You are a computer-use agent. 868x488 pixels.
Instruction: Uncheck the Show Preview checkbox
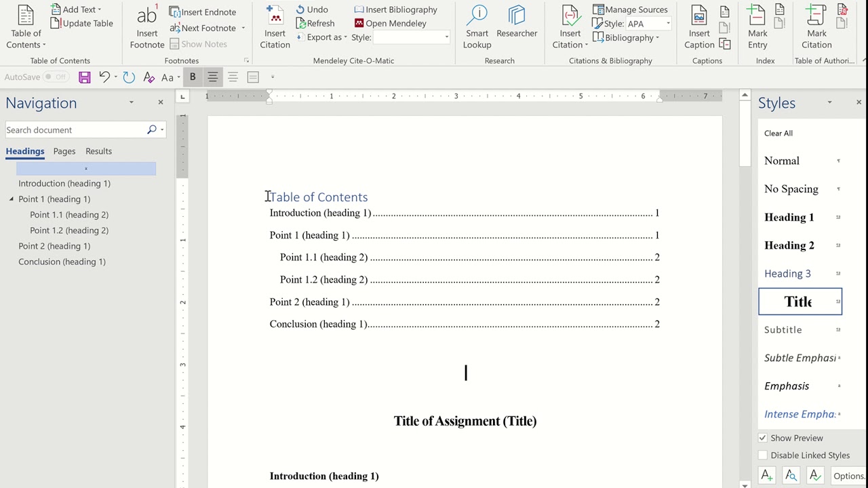763,438
